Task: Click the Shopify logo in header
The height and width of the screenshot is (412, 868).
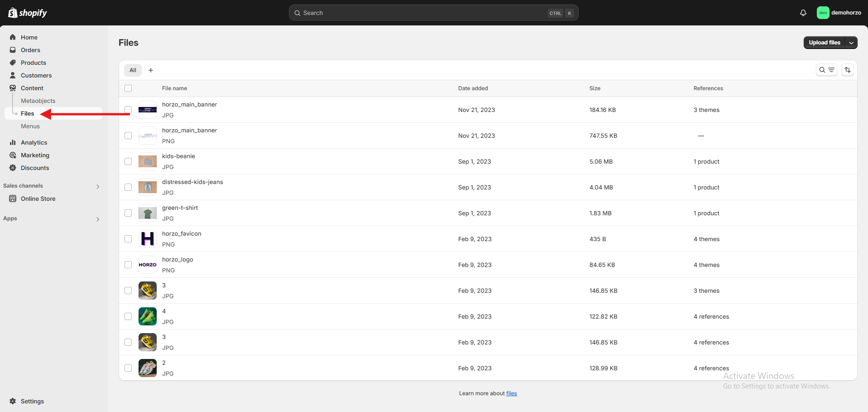Action: coord(28,13)
